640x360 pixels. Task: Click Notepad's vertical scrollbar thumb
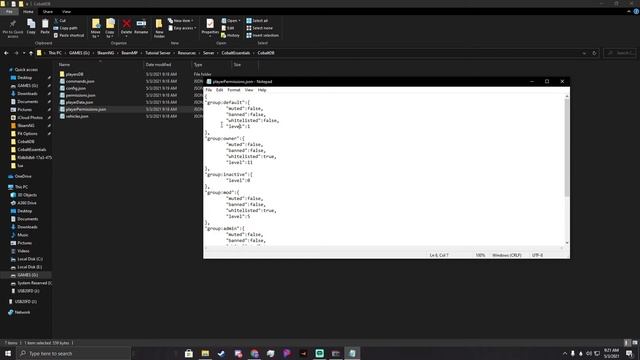(567, 147)
